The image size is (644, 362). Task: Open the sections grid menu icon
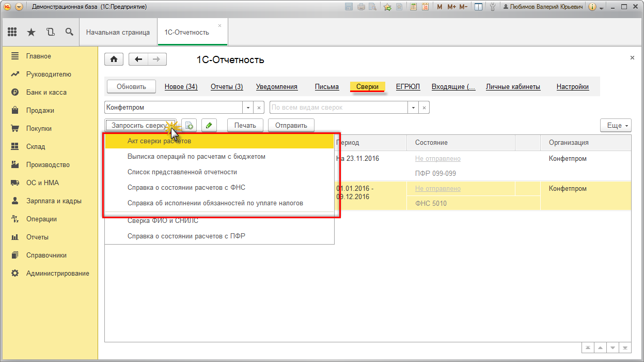tap(12, 32)
